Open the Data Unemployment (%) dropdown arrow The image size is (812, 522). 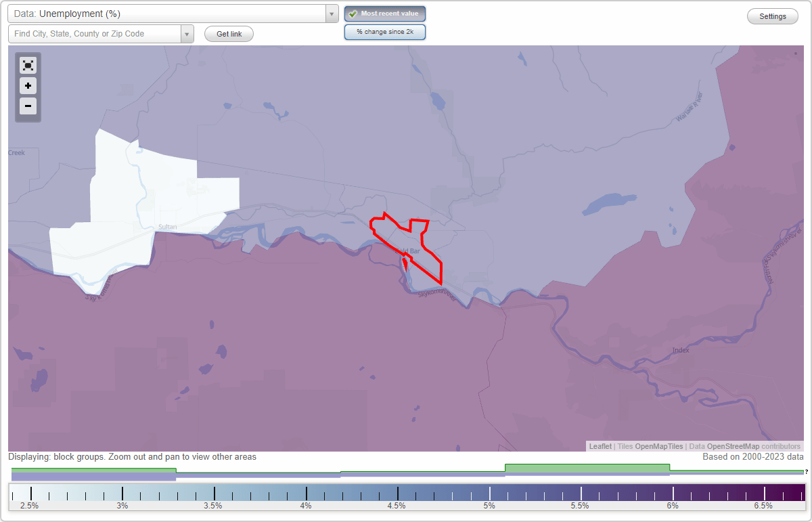pos(332,14)
